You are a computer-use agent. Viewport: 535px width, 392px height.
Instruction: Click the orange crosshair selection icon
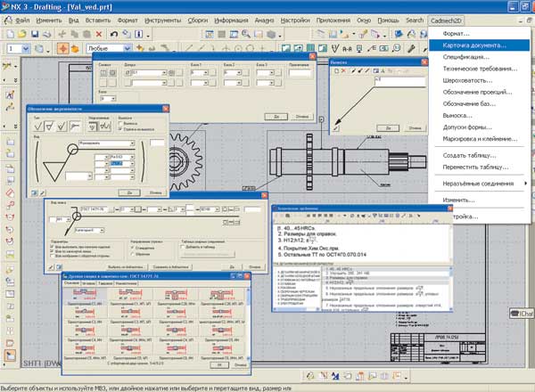[62, 49]
